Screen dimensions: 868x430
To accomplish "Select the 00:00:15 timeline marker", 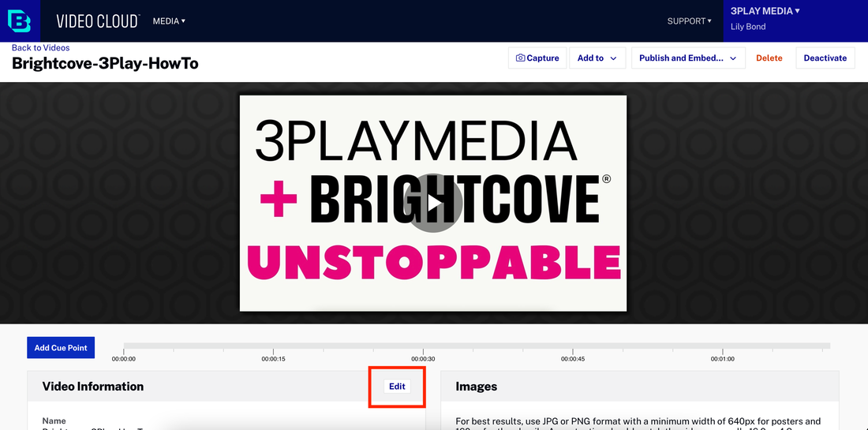I will point(273,358).
